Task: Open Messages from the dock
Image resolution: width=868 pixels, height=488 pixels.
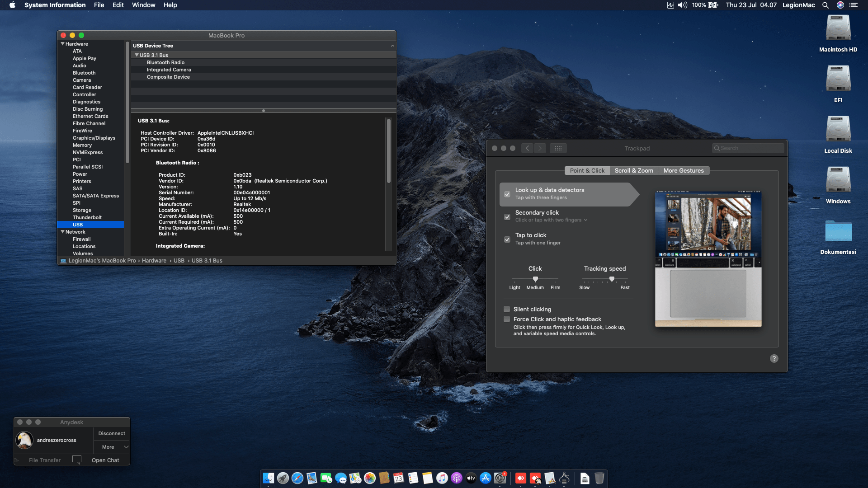Action: tap(341, 478)
